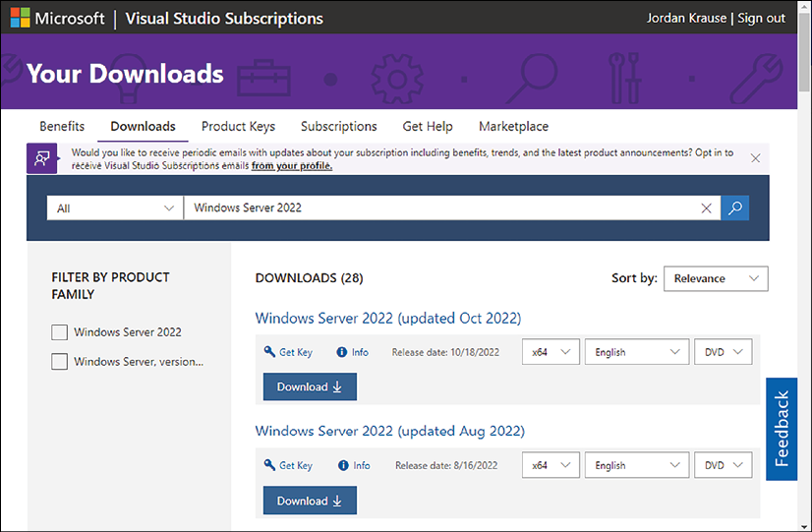Click Info link for Aug 2022 release
The image size is (812, 532).
click(362, 465)
